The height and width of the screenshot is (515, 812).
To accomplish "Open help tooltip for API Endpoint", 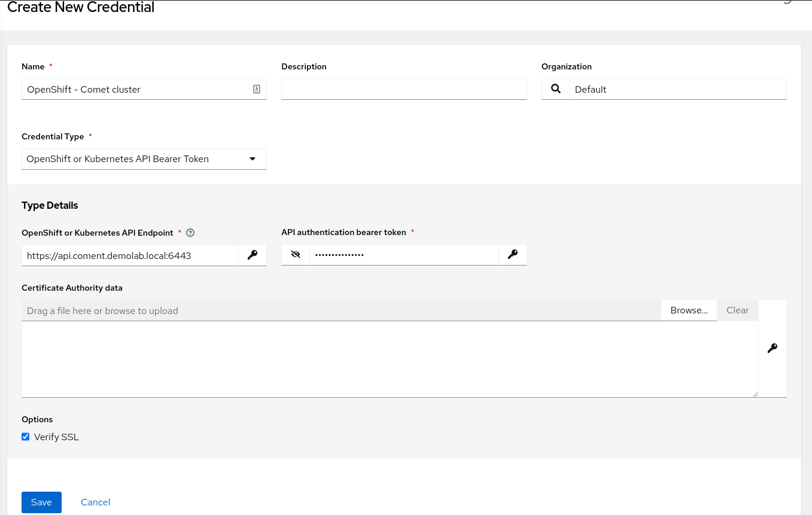I will click(x=190, y=233).
